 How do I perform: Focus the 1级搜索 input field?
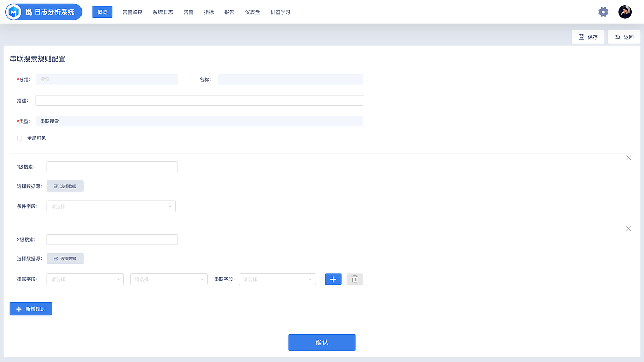tap(112, 167)
